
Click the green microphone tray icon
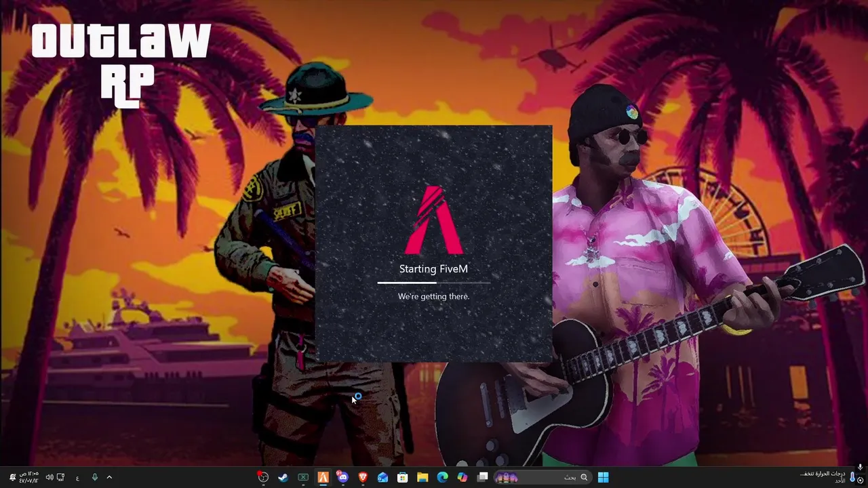(x=94, y=477)
